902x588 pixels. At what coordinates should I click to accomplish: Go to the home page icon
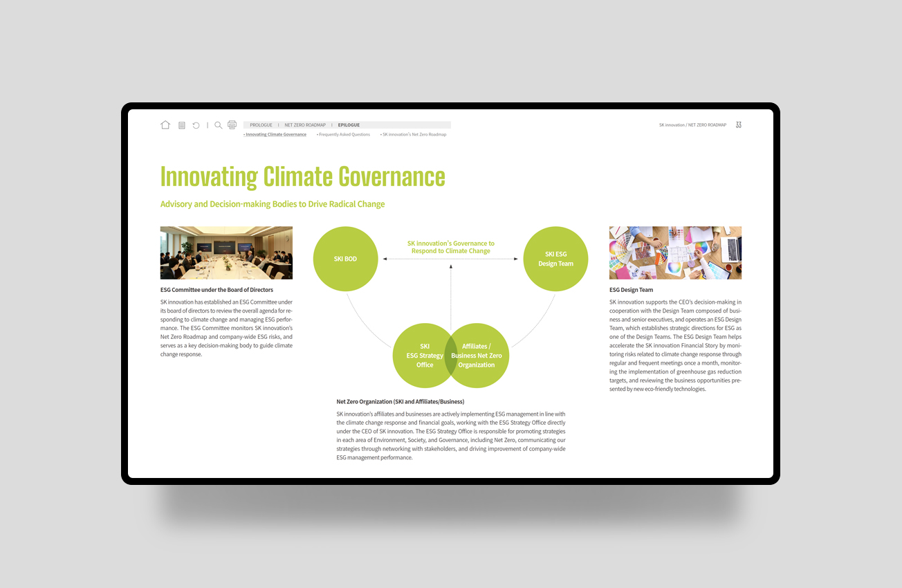165,125
